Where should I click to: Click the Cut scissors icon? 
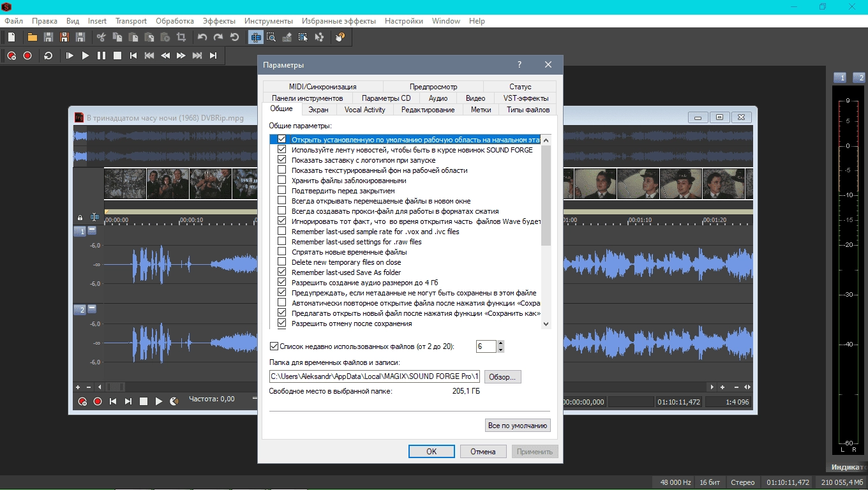tap(101, 37)
